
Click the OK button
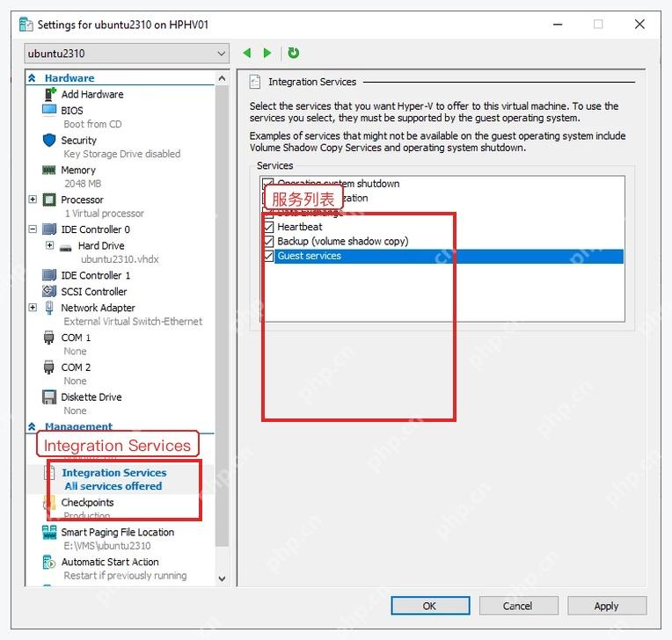pyautogui.click(x=430, y=606)
